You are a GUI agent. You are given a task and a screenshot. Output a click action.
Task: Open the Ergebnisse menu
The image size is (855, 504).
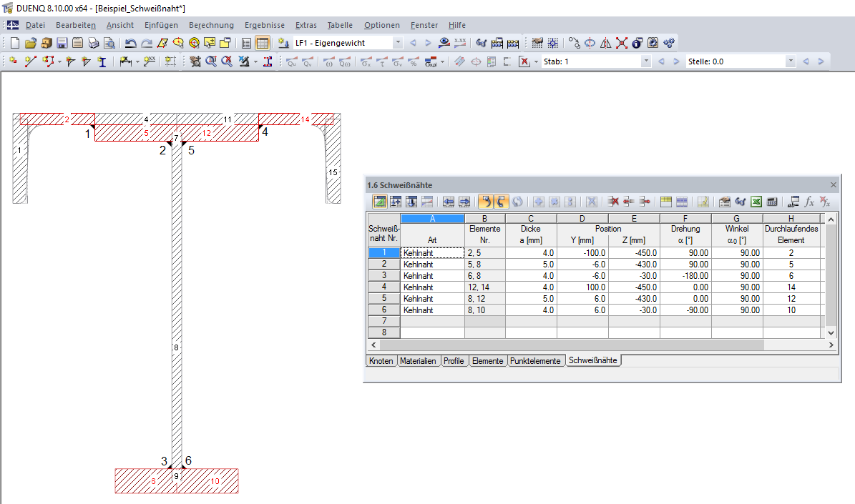click(265, 25)
